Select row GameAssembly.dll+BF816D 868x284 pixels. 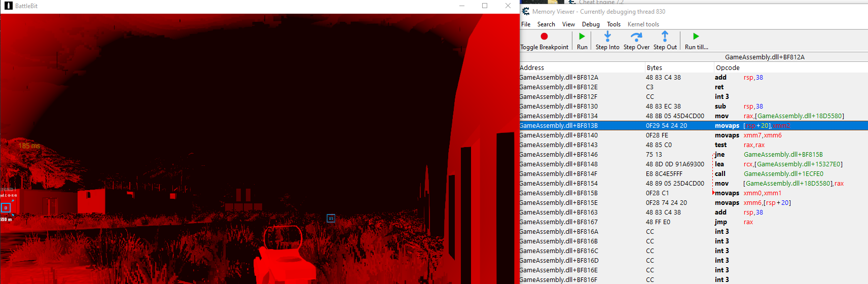pyautogui.click(x=694, y=261)
